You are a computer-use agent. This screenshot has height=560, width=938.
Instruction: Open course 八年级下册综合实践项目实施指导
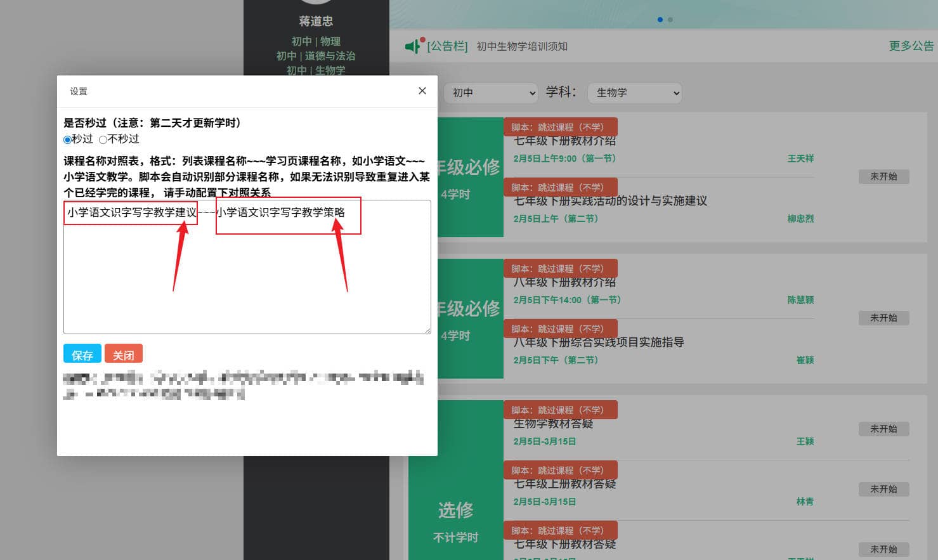tap(599, 342)
